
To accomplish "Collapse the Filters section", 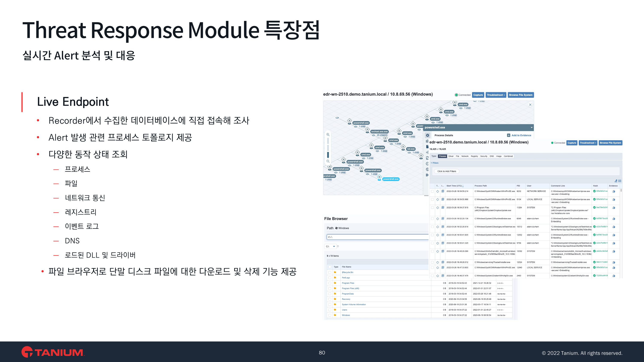I will point(434,163).
